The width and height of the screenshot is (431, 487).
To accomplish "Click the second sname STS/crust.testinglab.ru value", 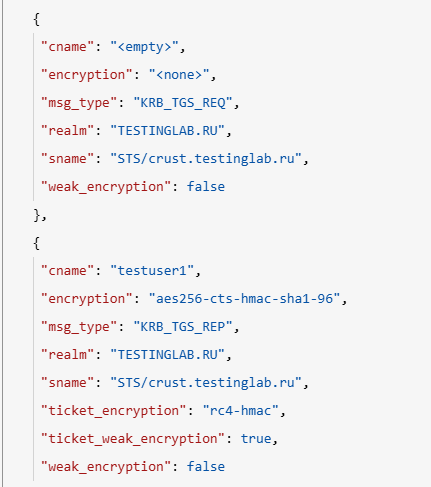I will [206, 383].
